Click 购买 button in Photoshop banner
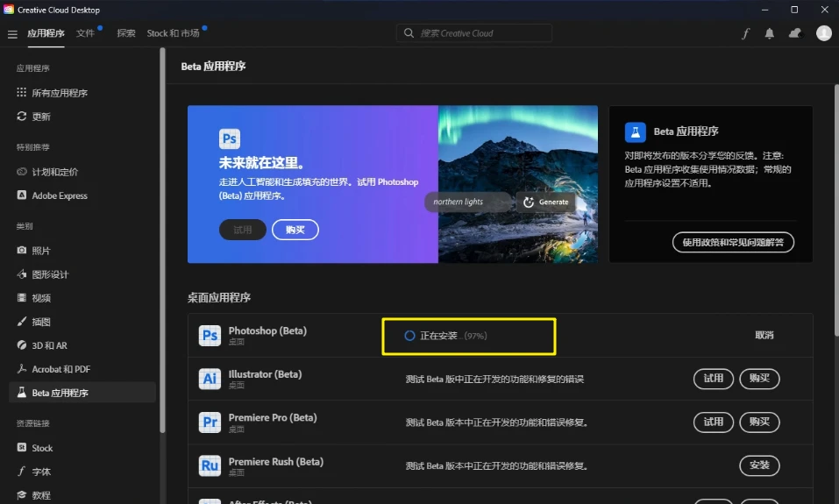This screenshot has height=504, width=839. click(295, 230)
